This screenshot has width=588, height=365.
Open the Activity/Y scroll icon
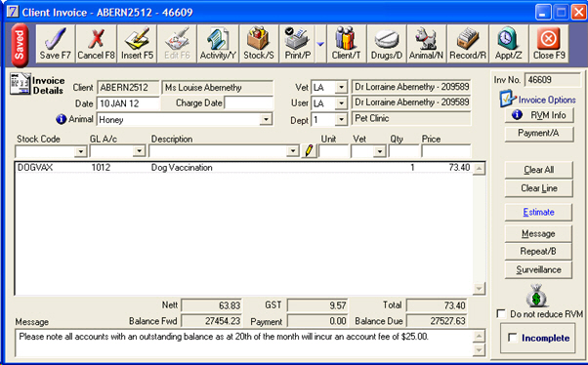pos(218,38)
